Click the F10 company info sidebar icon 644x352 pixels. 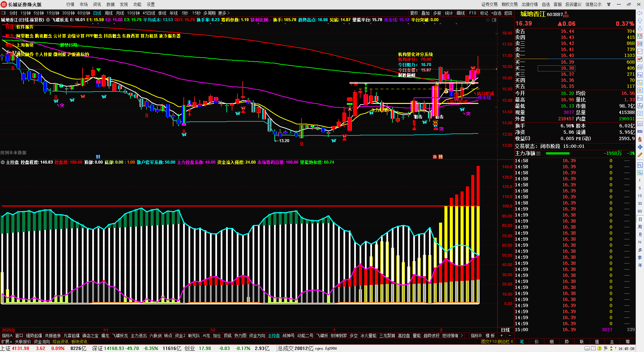click(640, 75)
